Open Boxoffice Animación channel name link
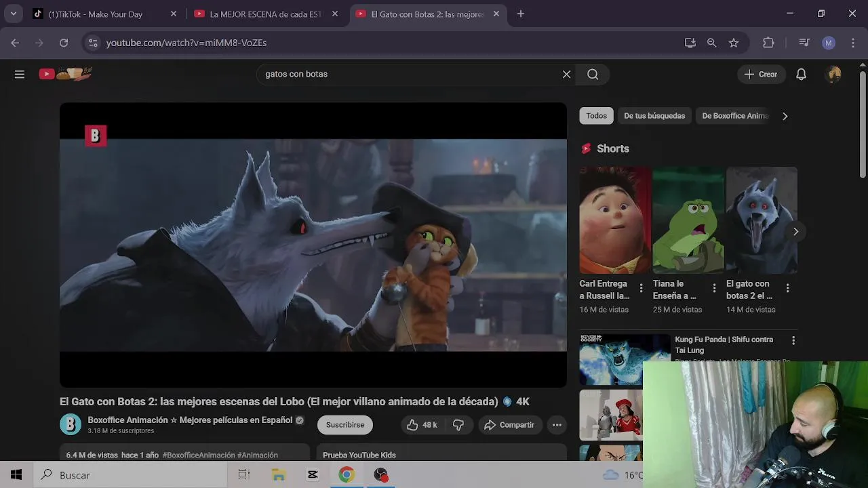Viewport: 868px width, 488px height. tap(190, 420)
